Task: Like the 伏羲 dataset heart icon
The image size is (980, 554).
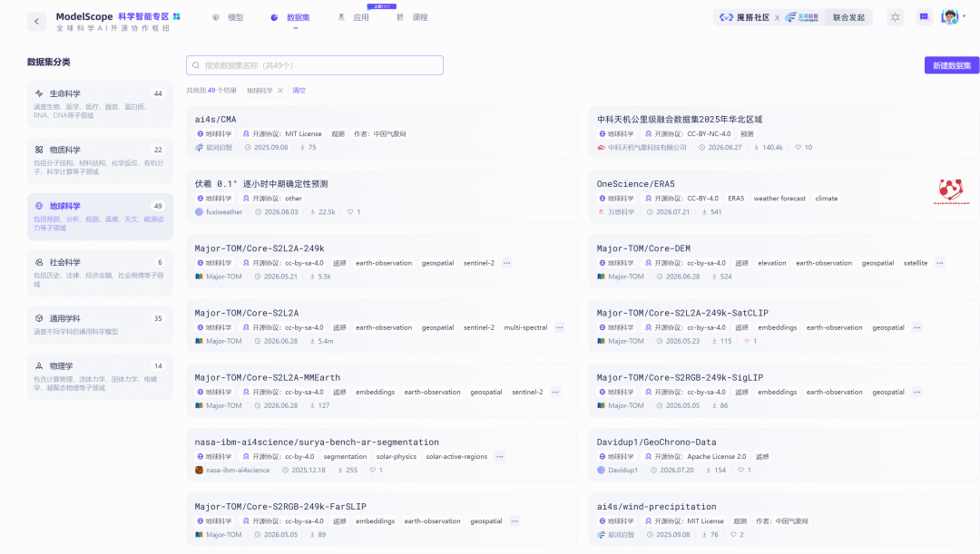Action: [350, 212]
